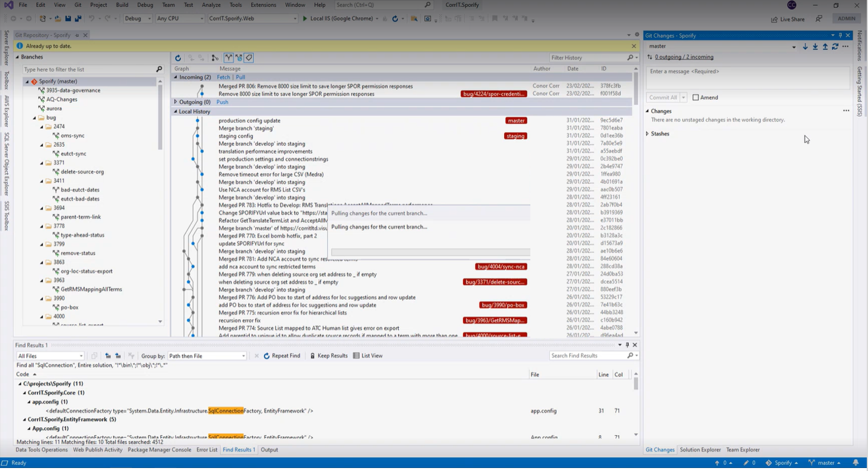Toggle the Amend checkbox

tap(696, 98)
